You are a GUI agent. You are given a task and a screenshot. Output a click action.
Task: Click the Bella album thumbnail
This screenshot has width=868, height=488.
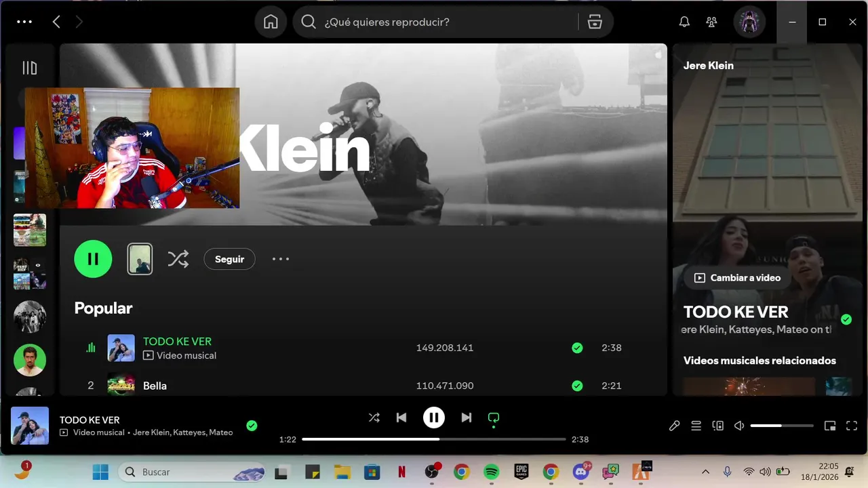(121, 384)
